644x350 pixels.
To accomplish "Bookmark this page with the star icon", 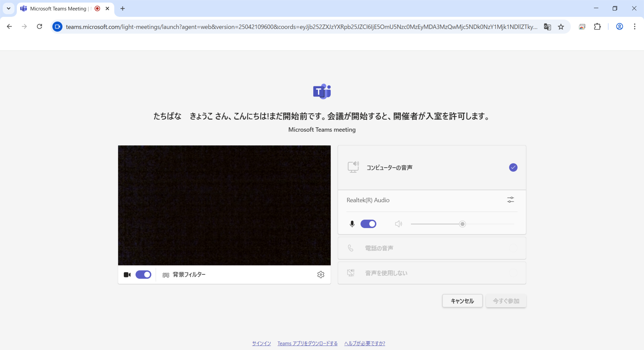I will [561, 27].
